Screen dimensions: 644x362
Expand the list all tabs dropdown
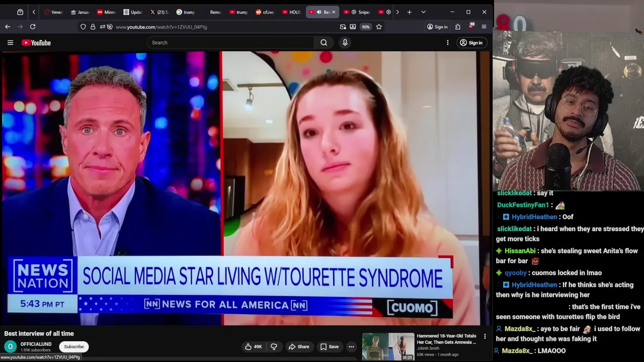click(423, 12)
